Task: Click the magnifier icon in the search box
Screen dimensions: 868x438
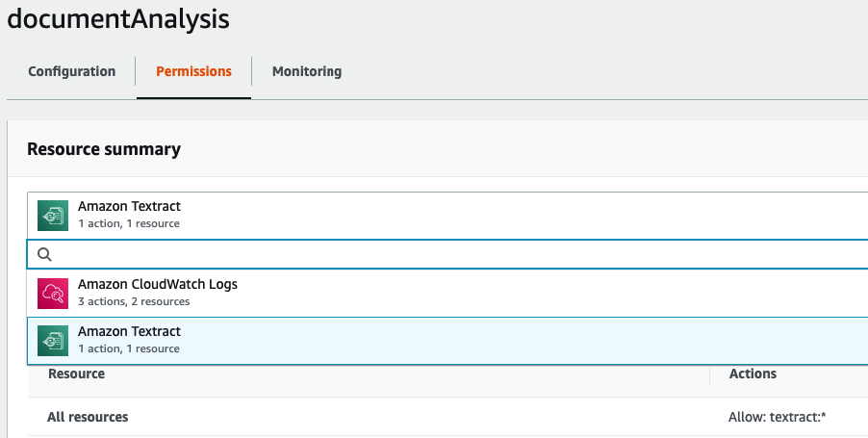Action: point(44,254)
